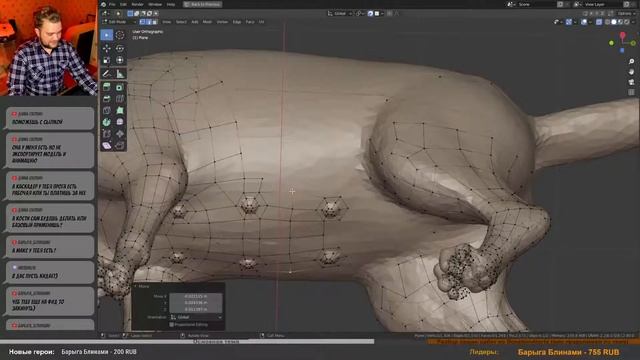Click the viewport zoom magnifier icon
This screenshot has width=640, height=360.
pyautogui.click(x=631, y=62)
